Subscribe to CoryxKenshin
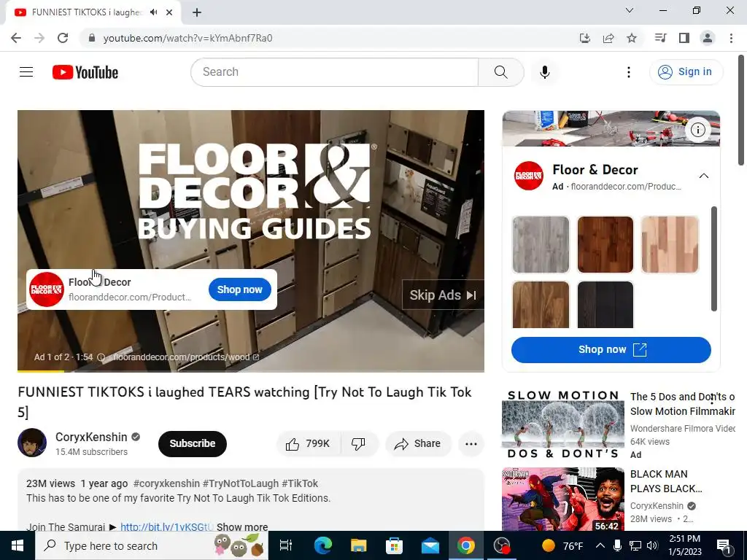This screenshot has width=747, height=560. pos(193,444)
